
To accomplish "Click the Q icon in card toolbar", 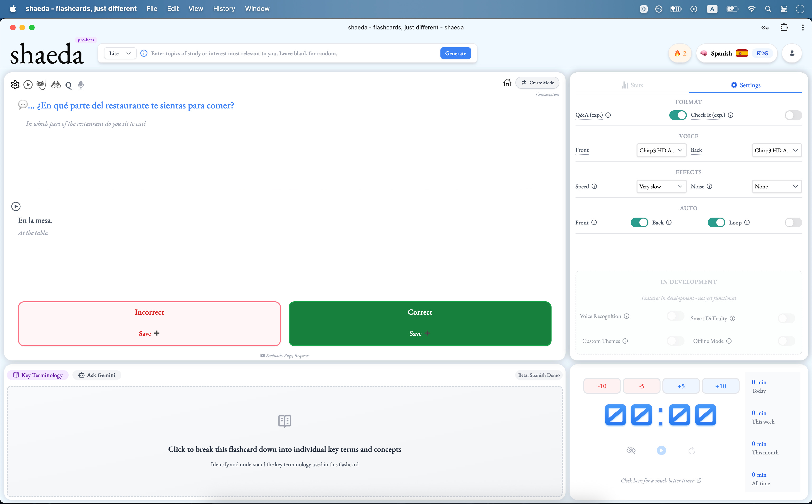I will point(68,85).
